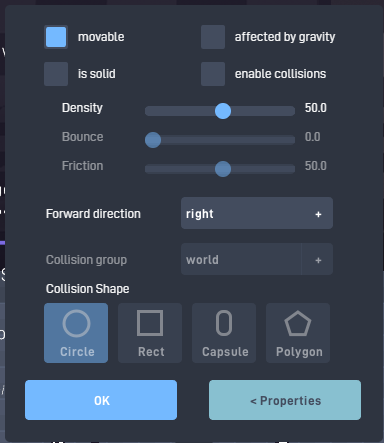This screenshot has width=384, height=443.
Task: Click the Friction slider handle
Action: (x=223, y=169)
